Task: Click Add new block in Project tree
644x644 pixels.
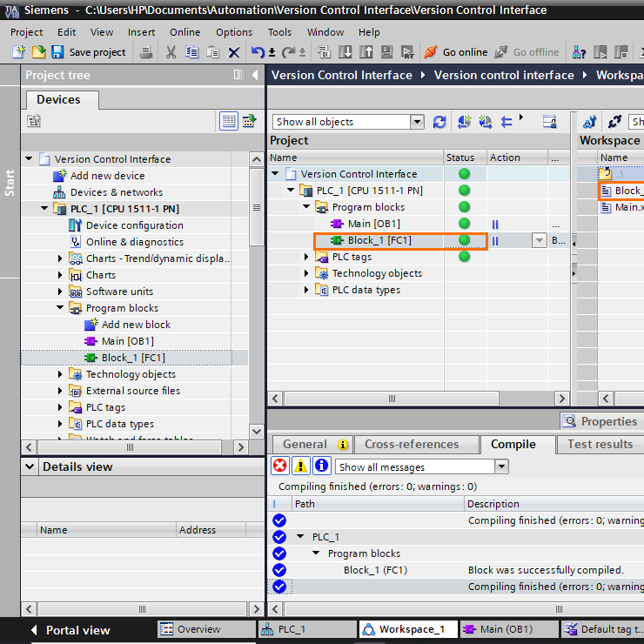Action: (136, 325)
